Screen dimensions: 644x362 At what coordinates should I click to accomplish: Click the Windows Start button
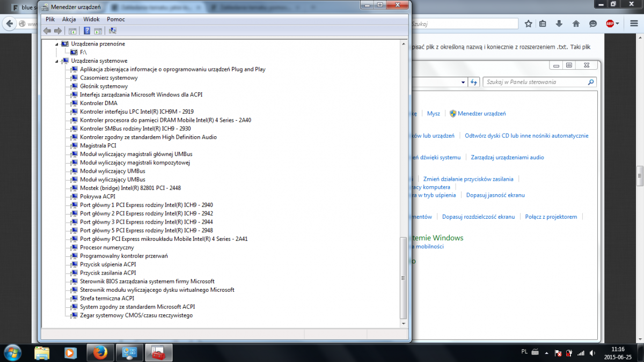12,352
